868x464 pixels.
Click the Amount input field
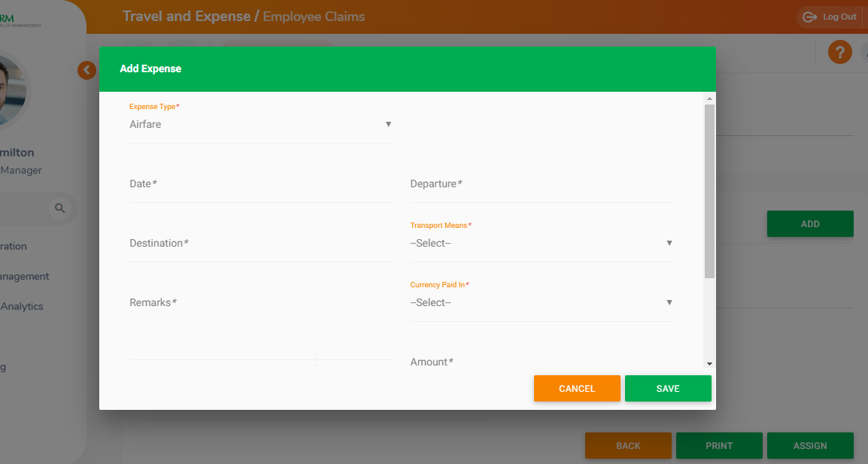click(x=542, y=362)
